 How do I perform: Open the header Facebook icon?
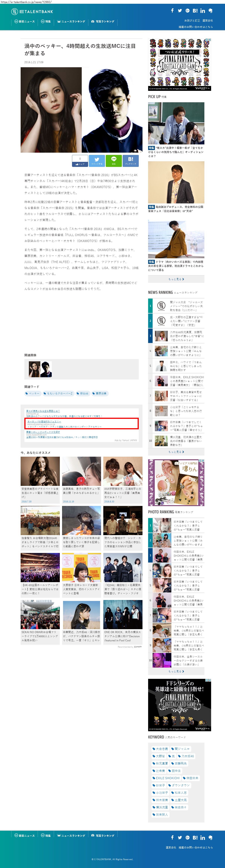(172, 10)
